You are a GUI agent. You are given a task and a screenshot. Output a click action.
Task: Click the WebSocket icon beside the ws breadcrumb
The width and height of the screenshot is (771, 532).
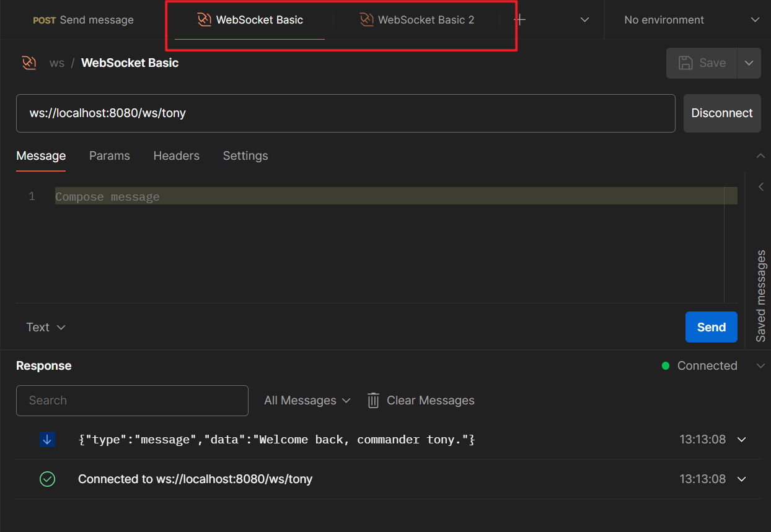[x=29, y=63]
